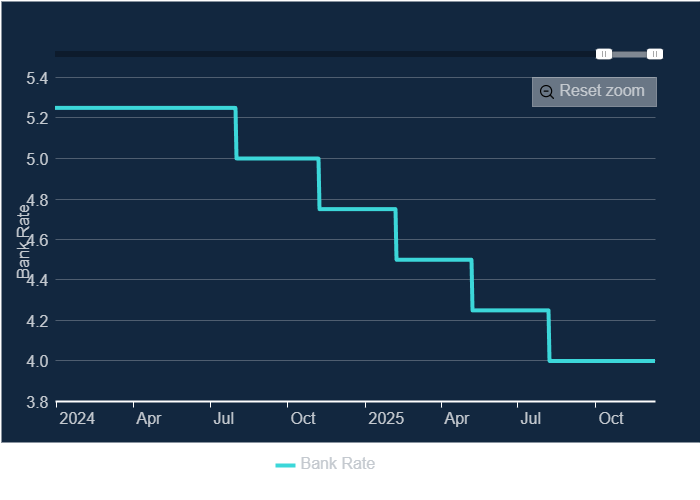
Task: Click the cyan Bank Rate legend line swatch
Action: tap(285, 464)
